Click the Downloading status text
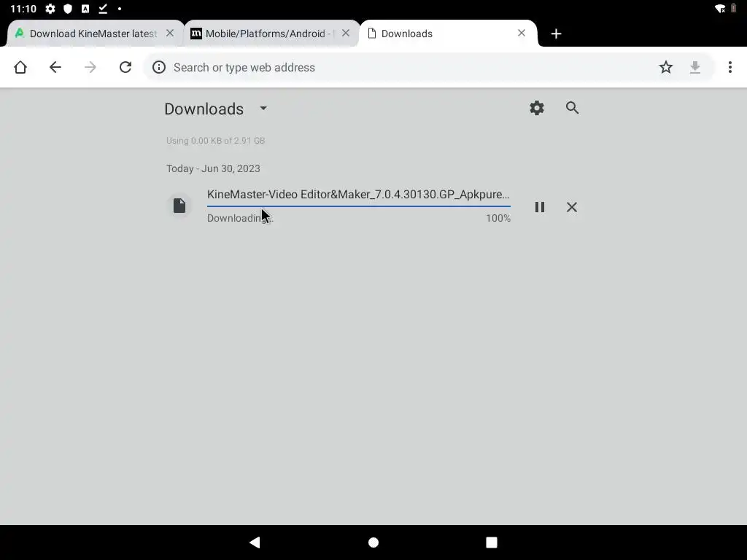 [240, 218]
